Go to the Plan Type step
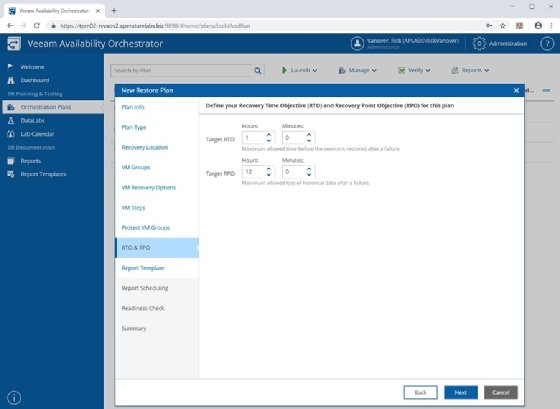Viewport: 560px width, 409px height. coord(134,128)
